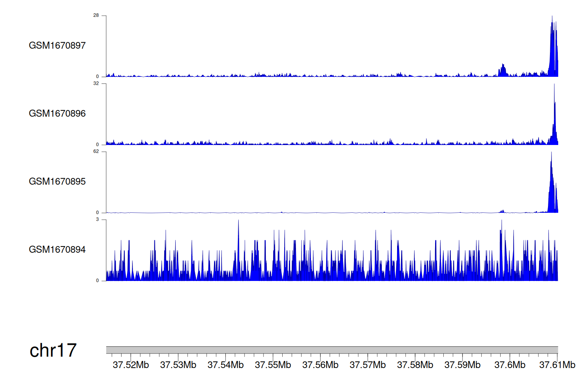
Task: Select the GSM1670894 track label
Action: pyautogui.click(x=57, y=250)
